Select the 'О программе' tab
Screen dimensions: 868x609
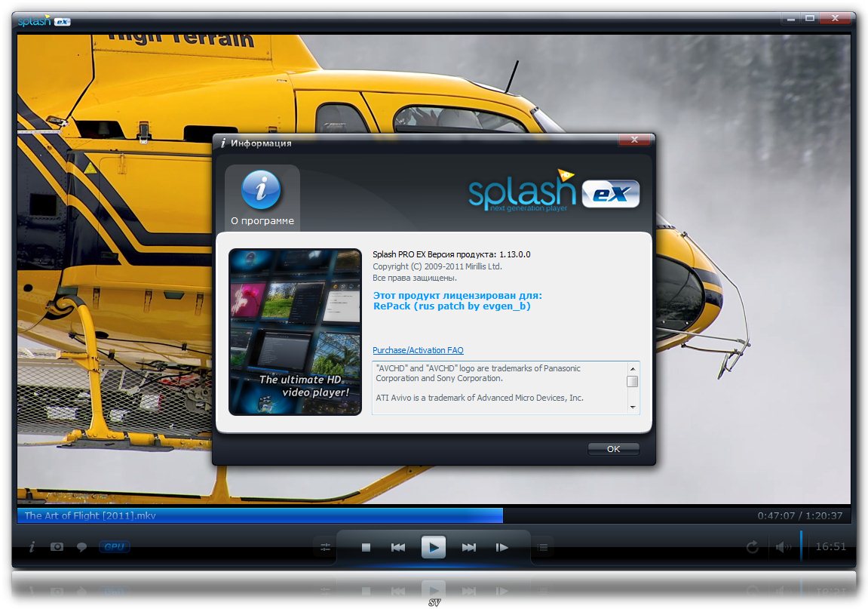point(262,198)
